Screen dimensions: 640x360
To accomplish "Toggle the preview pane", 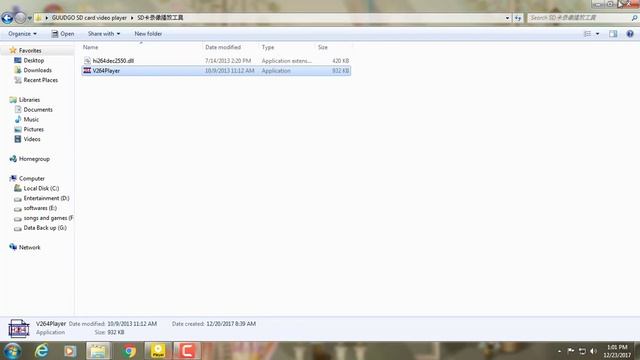I will (613, 34).
